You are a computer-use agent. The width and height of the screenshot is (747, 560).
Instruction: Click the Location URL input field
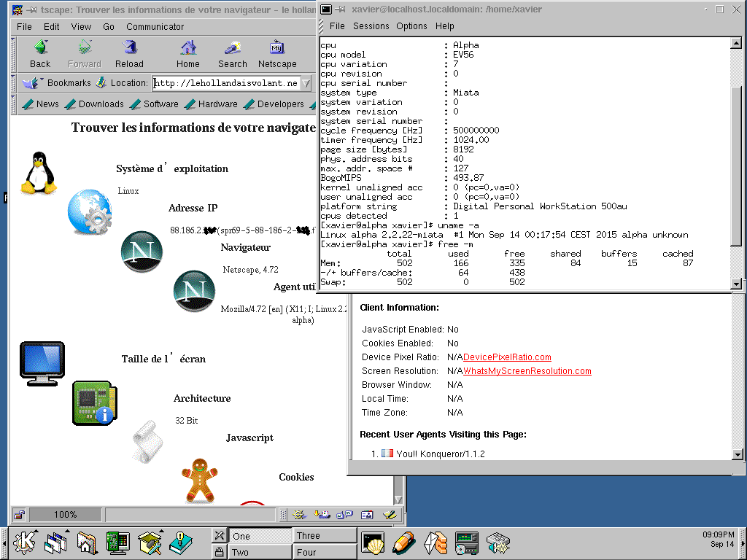pyautogui.click(x=226, y=83)
